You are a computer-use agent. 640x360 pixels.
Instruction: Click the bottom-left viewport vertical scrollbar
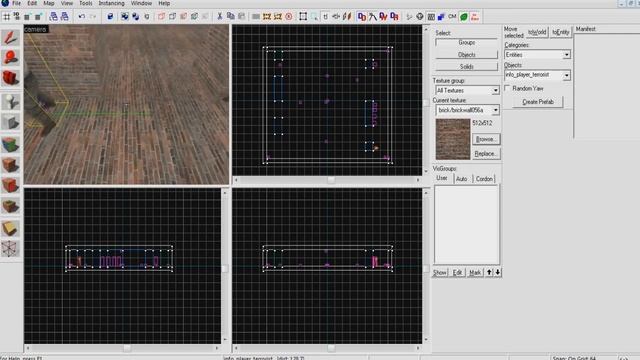[x=225, y=266]
